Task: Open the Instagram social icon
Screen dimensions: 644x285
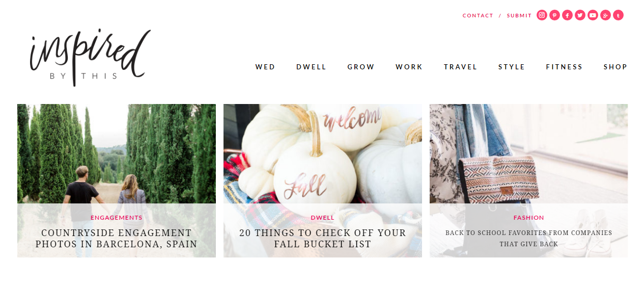Action: point(542,15)
